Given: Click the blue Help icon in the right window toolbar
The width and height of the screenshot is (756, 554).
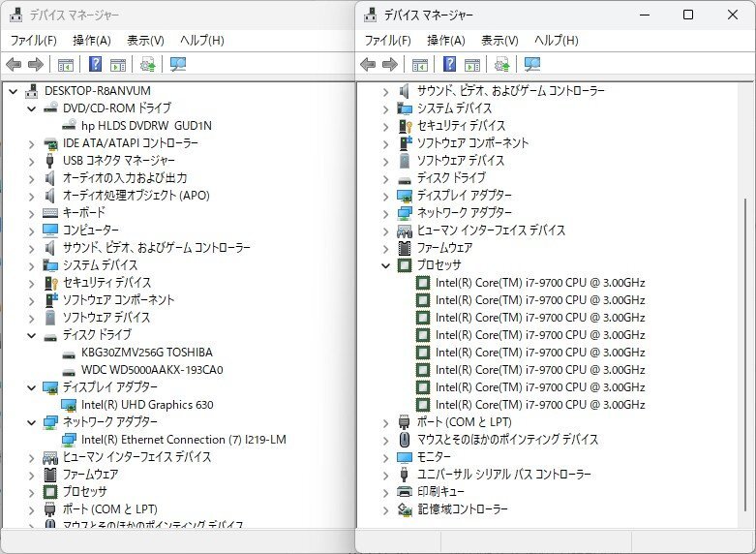Looking at the screenshot, I should (450, 65).
